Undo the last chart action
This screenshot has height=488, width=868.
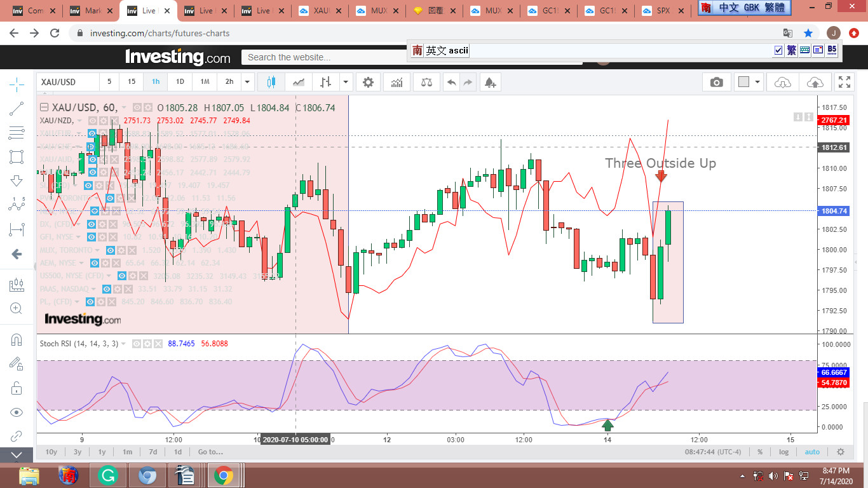pos(452,82)
